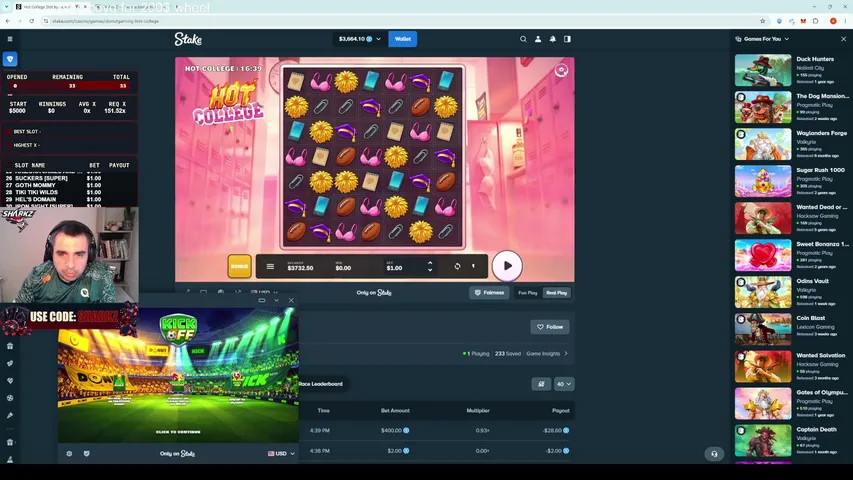Open Waylanders Forge game thumbnail
Image resolution: width=853 pixels, height=480 pixels.
tap(763, 144)
